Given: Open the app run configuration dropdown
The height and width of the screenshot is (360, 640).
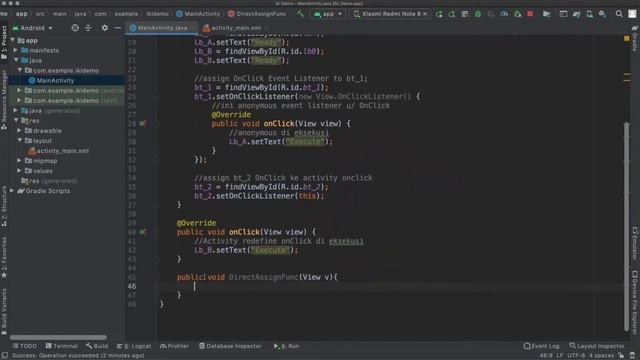Looking at the screenshot, I should point(328,14).
